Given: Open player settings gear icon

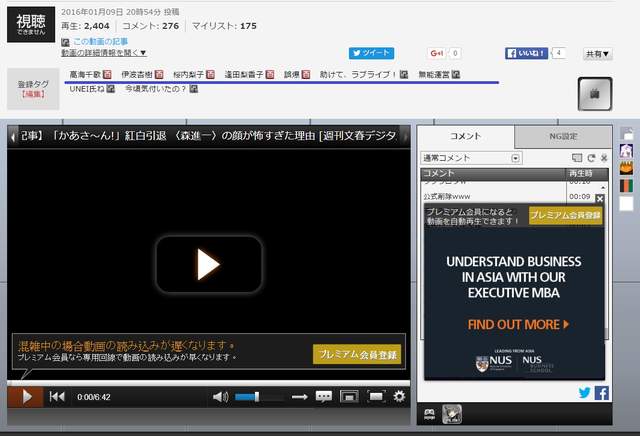Looking at the screenshot, I should 399,396.
